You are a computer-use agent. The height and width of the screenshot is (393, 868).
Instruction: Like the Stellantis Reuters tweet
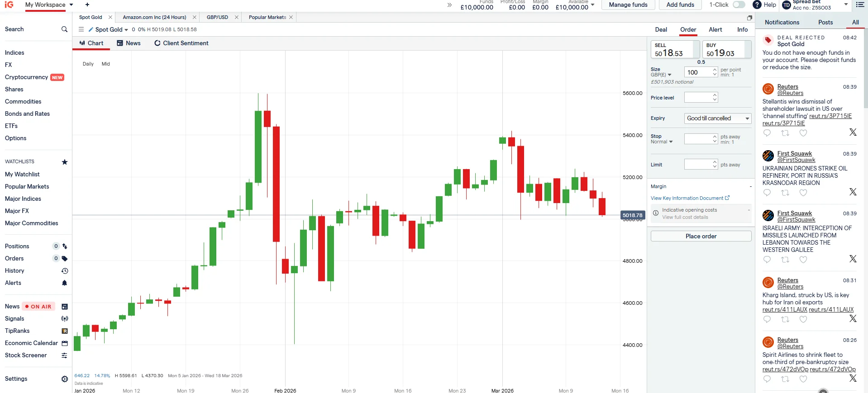click(x=803, y=133)
